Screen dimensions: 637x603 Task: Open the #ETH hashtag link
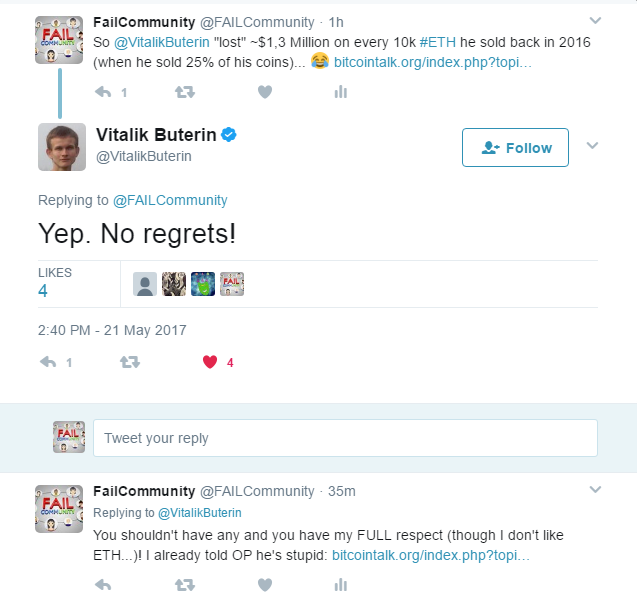coord(438,42)
